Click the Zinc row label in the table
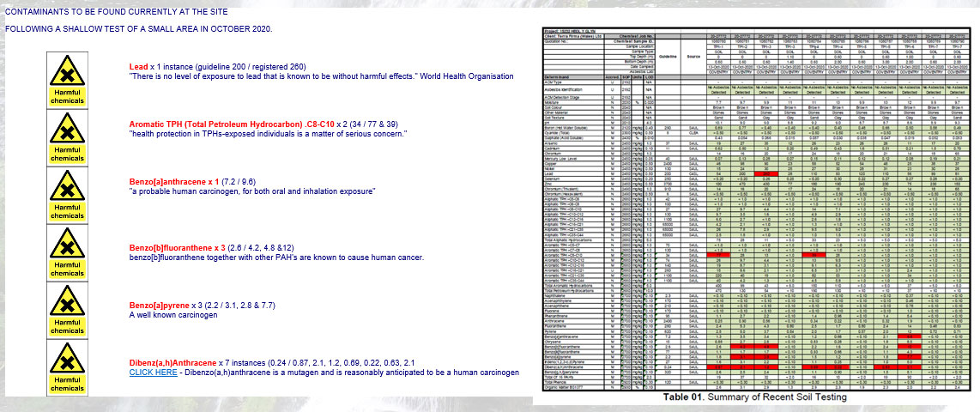 (548, 184)
